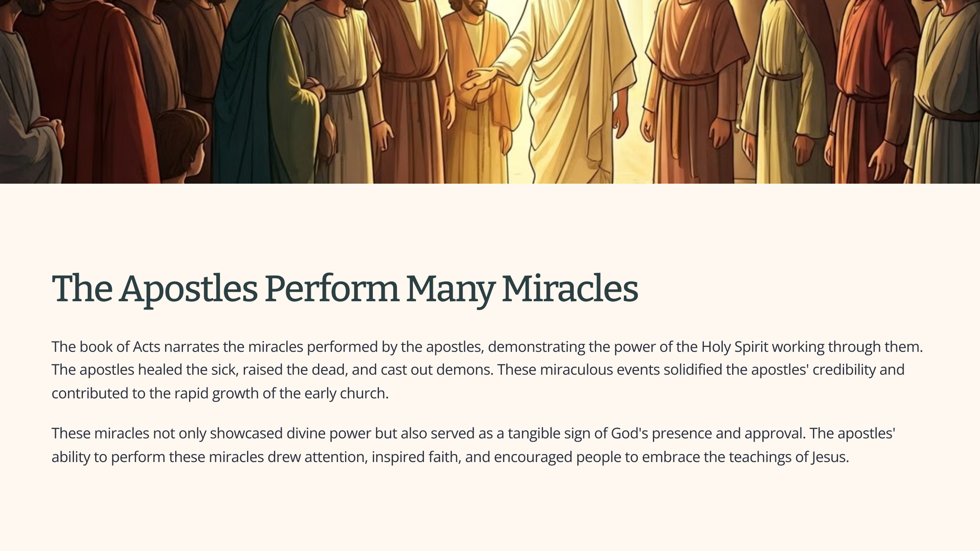Screen dimensions: 980x551
Task: Click the word "Apostles" in the heading
Action: click(189, 289)
